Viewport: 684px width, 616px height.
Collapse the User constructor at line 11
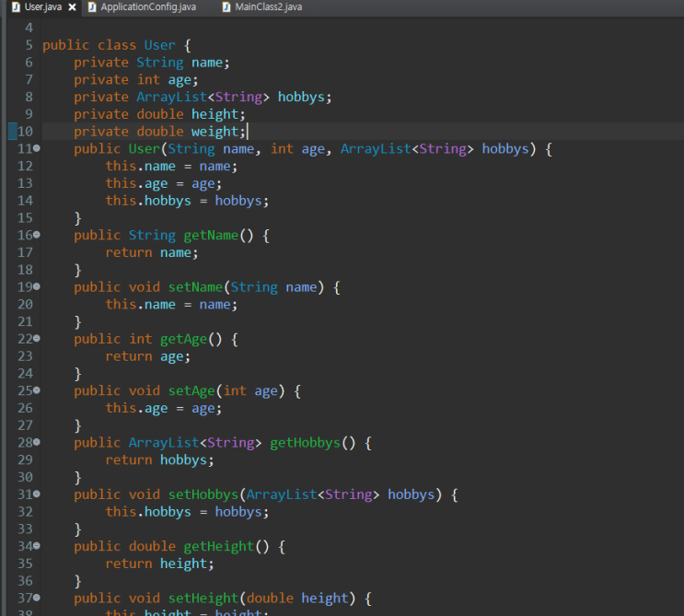37,148
